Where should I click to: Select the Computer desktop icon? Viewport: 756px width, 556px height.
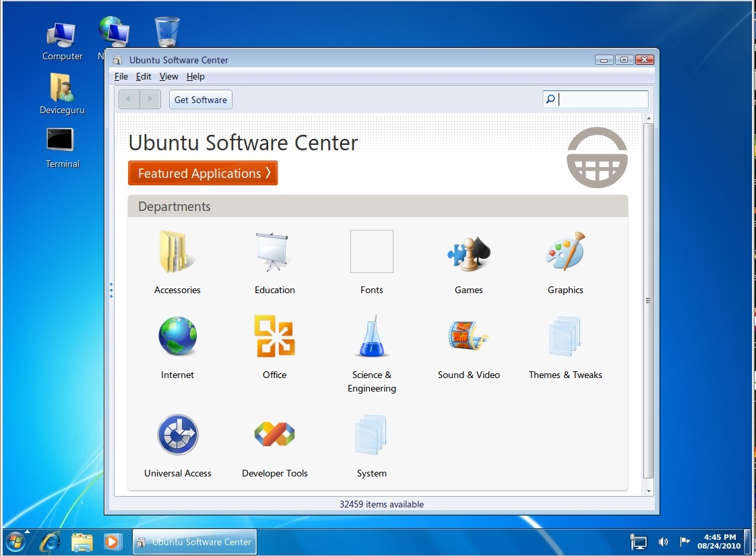[62, 42]
